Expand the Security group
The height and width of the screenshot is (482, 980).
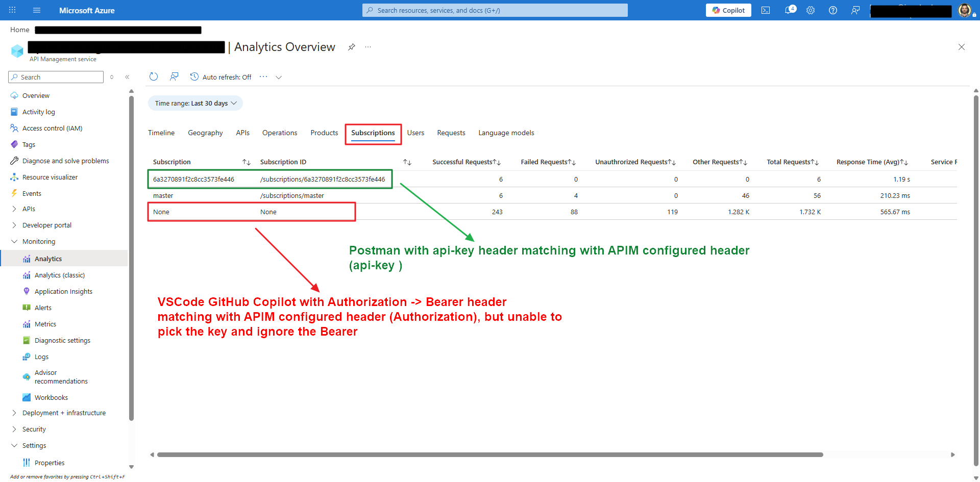click(14, 429)
